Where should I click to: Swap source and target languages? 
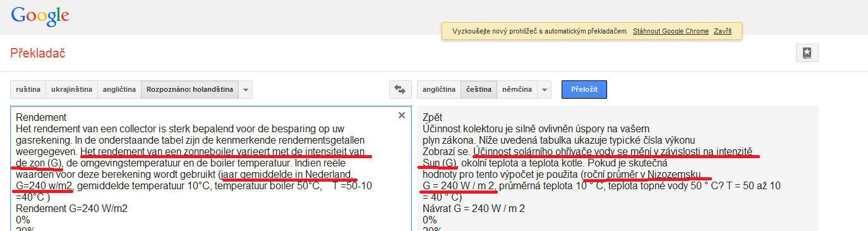(x=400, y=90)
